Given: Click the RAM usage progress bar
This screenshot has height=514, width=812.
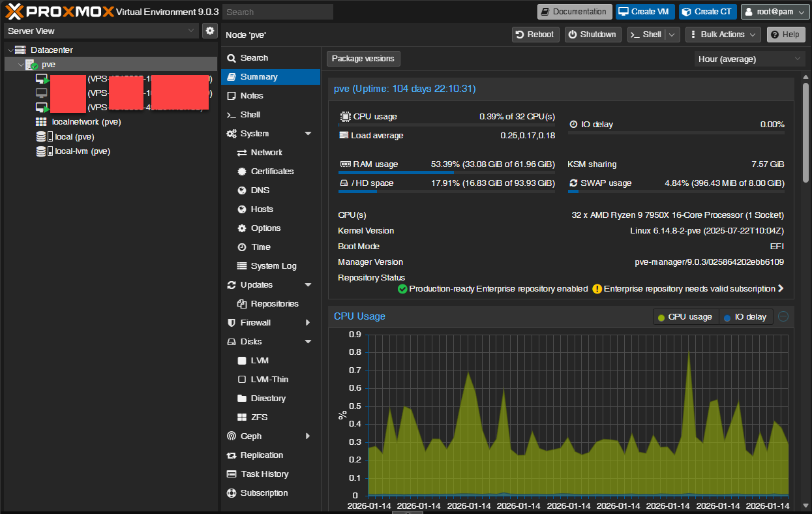Looking at the screenshot, I should click(x=397, y=172).
